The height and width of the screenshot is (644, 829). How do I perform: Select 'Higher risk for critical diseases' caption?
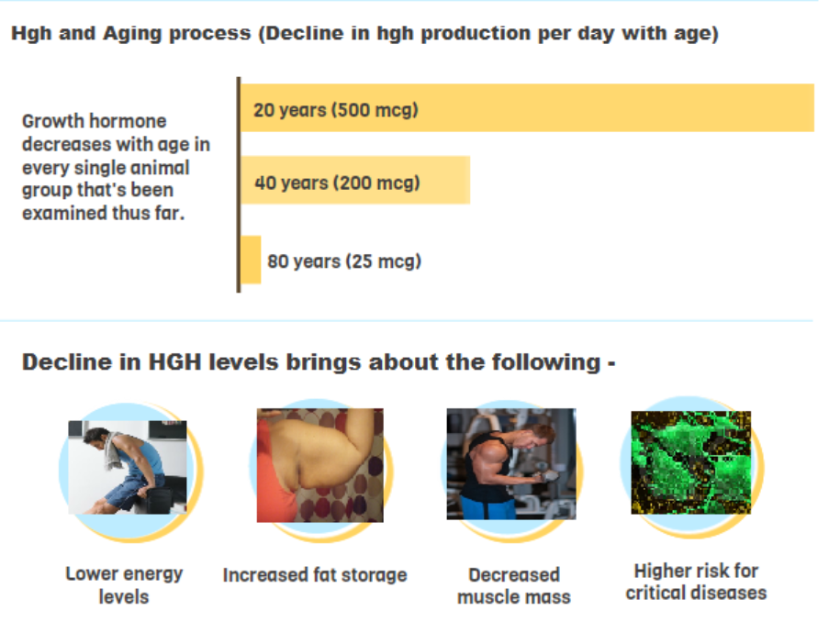(696, 582)
